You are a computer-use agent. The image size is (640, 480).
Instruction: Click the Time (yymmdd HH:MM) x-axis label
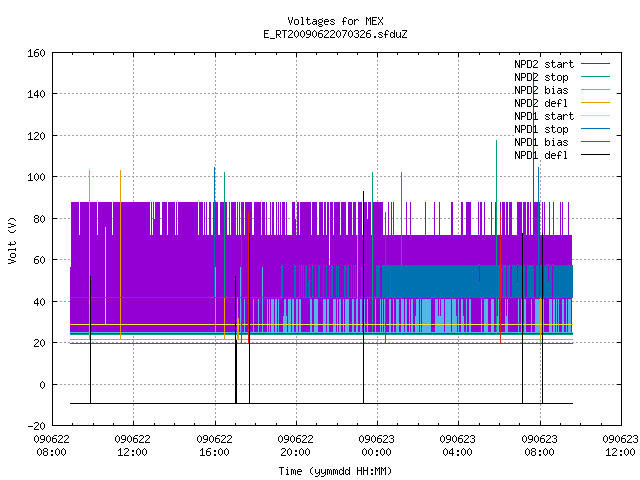(x=335, y=471)
